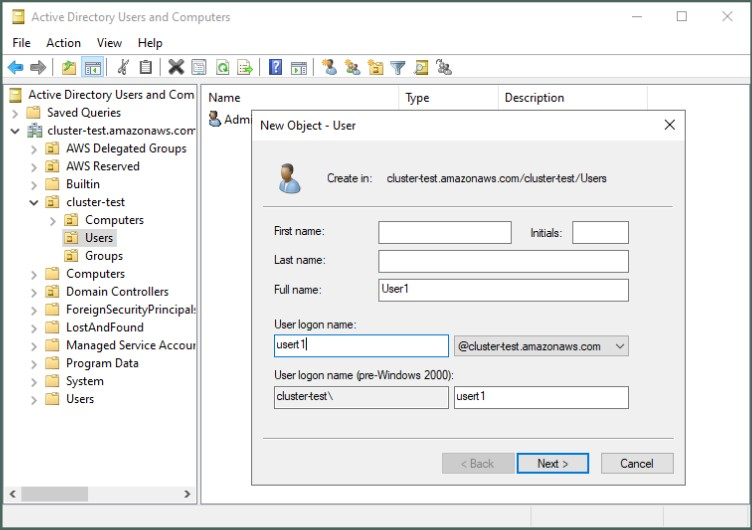Click the tree pane horizontal scrollbar thumb
The width and height of the screenshot is (752, 530).
[x=55, y=494]
